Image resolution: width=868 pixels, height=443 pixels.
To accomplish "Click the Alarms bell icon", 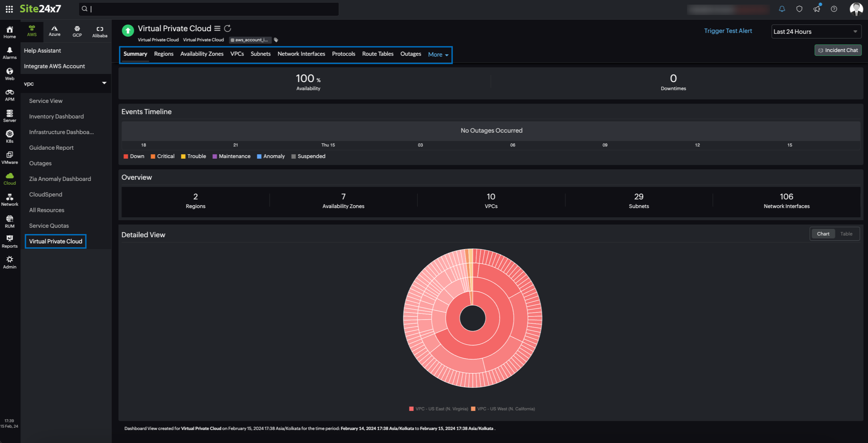I will coord(10,50).
